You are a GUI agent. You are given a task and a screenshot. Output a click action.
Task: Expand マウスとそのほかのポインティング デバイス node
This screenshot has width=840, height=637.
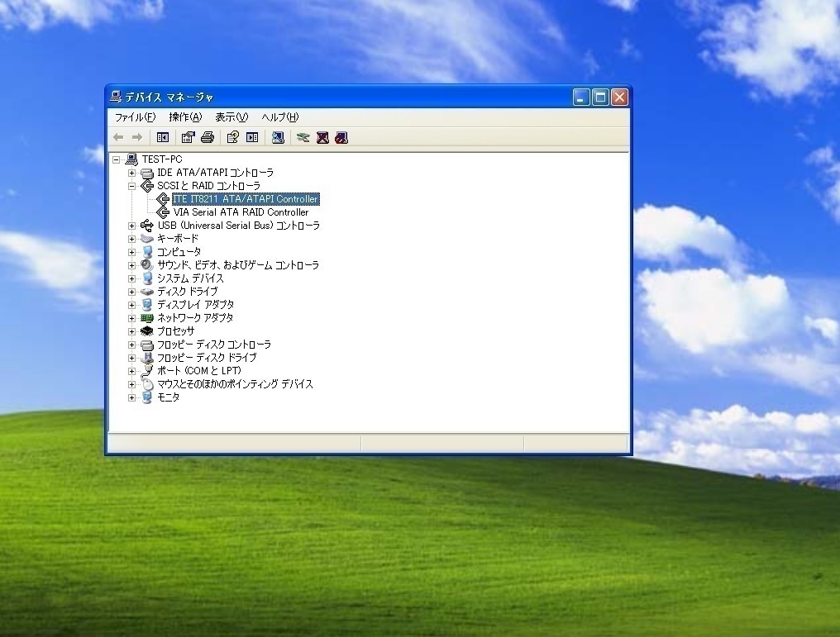click(131, 384)
